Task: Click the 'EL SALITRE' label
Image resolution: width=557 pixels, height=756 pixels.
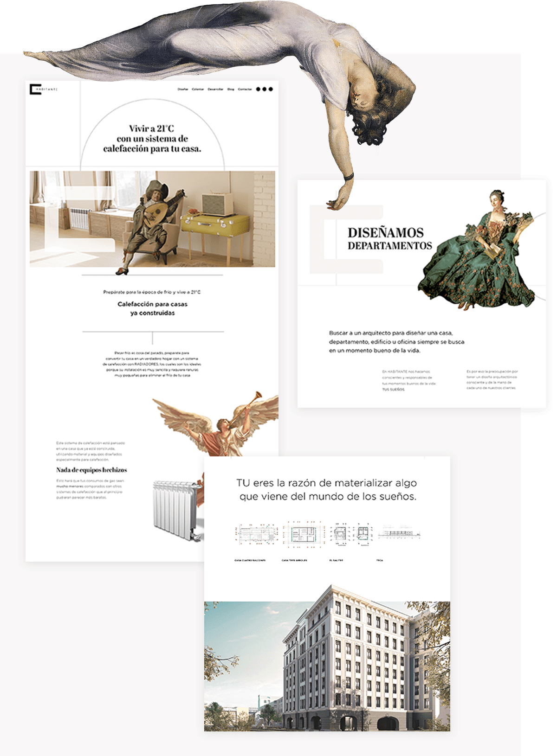Action: pos(336,560)
